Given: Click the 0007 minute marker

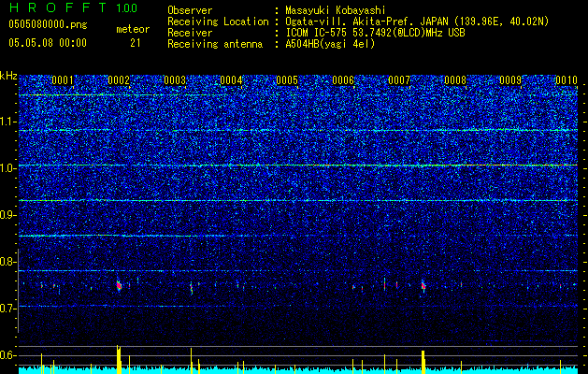Looking at the screenshot, I should click(x=399, y=80).
